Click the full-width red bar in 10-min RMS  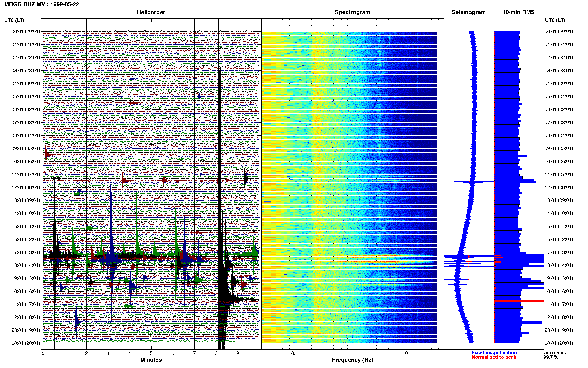coord(519,301)
